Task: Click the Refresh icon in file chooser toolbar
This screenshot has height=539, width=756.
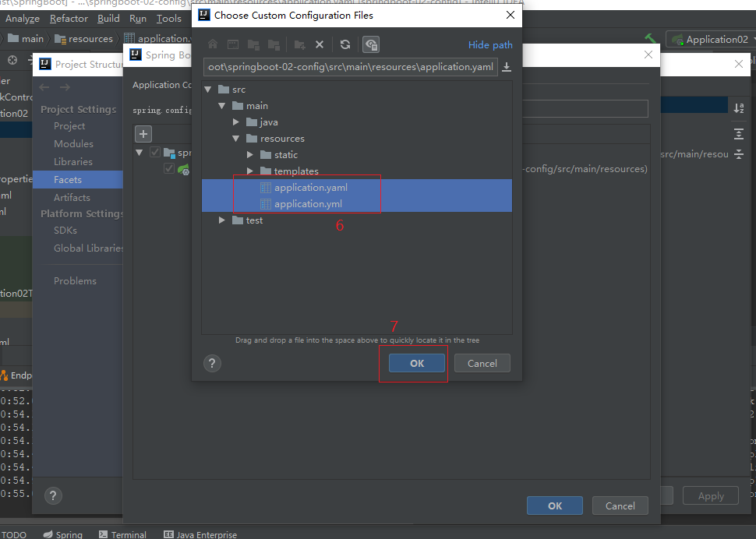Action: (345, 44)
